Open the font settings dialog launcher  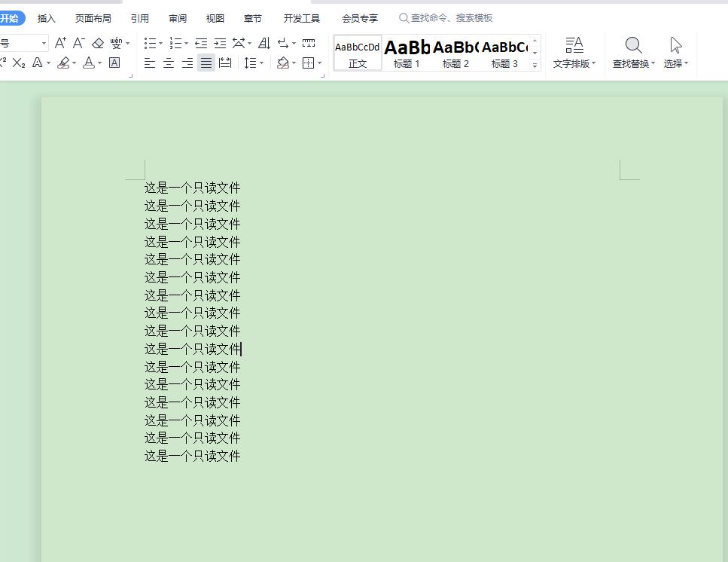pyautogui.click(x=130, y=75)
